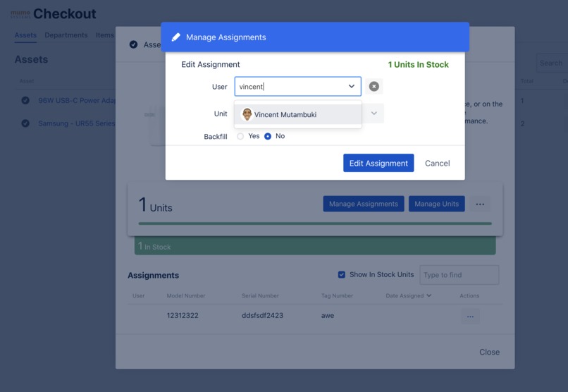Open the Samsung - UR55 Series asset
The image size is (568, 392).
point(77,123)
